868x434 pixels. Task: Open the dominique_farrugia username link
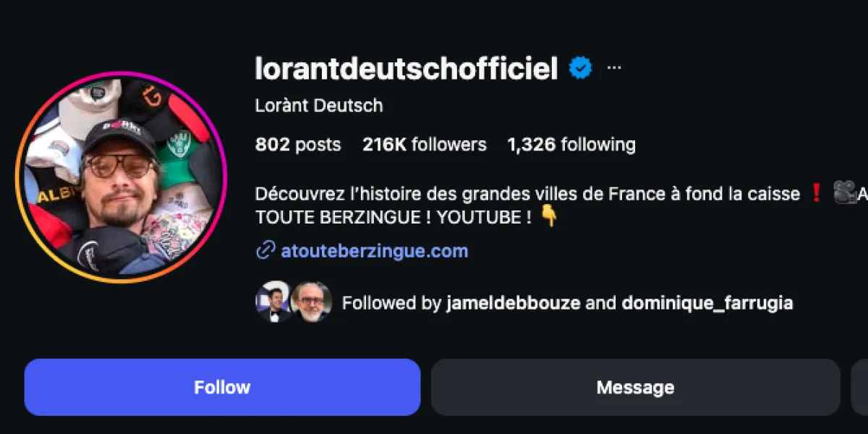pos(707,303)
